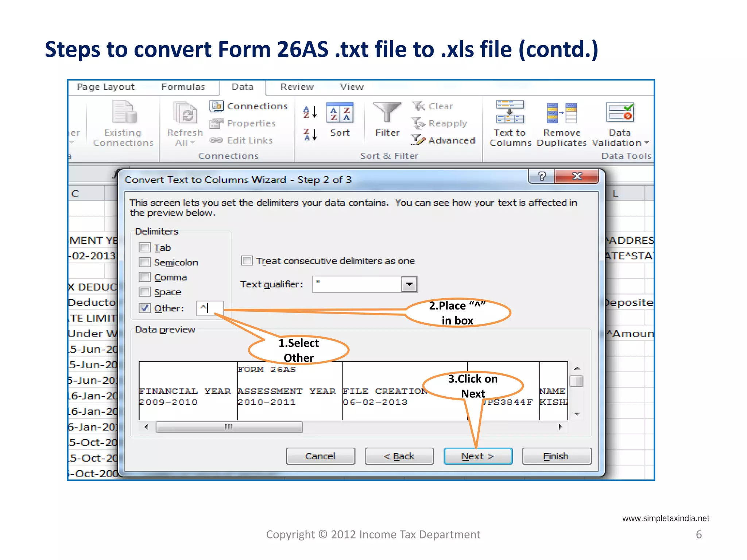Viewport: 747px width, 560px height.
Task: Expand the Refresh All dropdown arrow
Action: (x=193, y=143)
